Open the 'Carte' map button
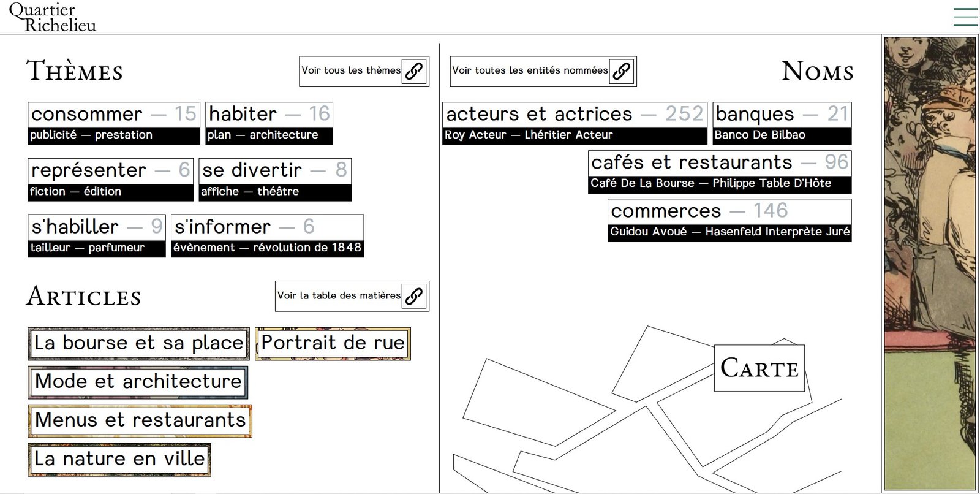The height and width of the screenshot is (494, 980). 759,368
